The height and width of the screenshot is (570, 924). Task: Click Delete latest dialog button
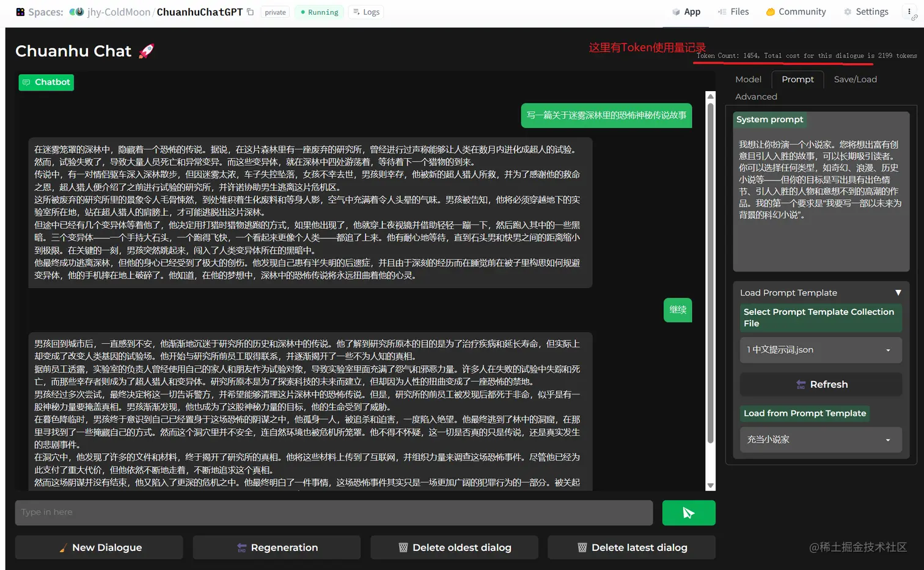point(631,547)
